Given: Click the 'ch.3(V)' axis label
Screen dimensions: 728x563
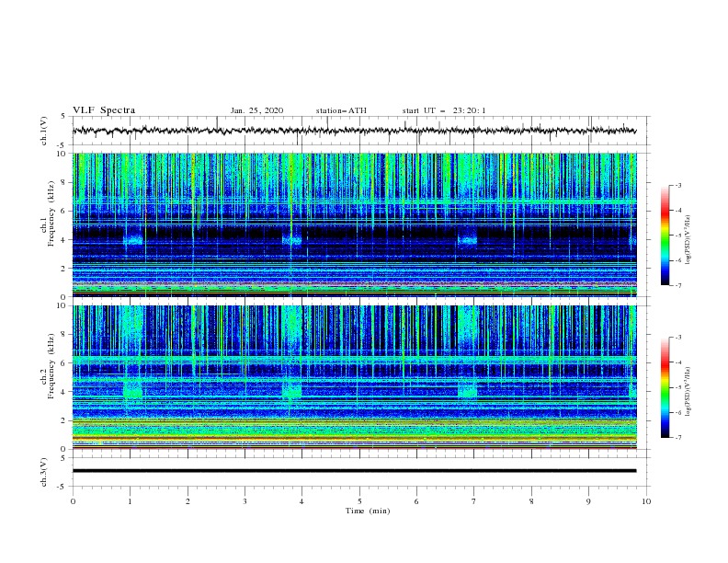Looking at the screenshot, I should tap(44, 472).
